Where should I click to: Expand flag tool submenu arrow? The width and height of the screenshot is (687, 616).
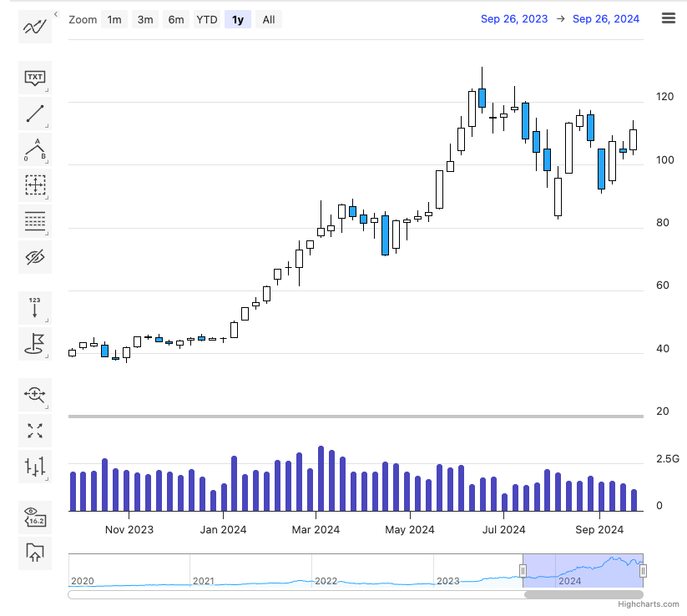[47, 356]
